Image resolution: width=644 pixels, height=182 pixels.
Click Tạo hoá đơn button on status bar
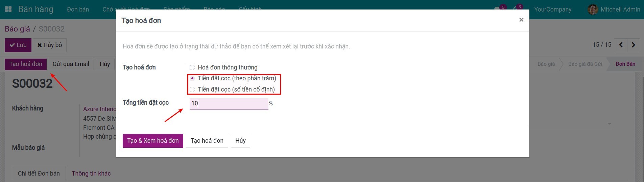26,64
